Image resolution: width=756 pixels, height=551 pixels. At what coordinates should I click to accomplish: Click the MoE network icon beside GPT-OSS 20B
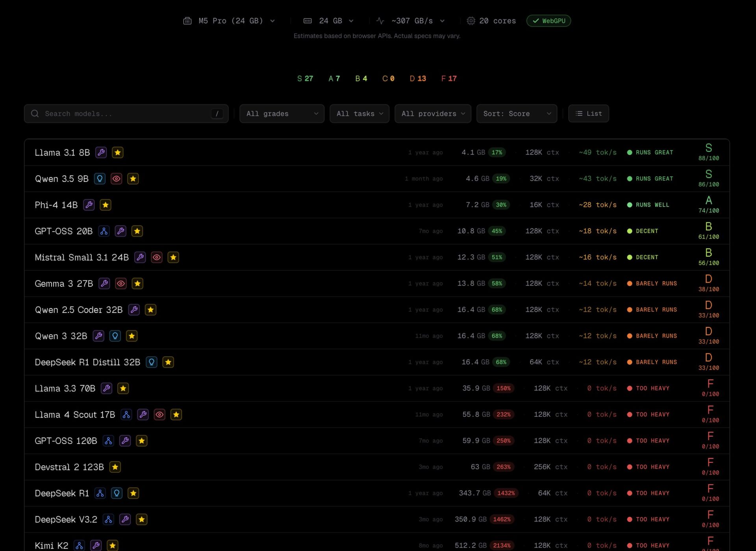coord(104,231)
